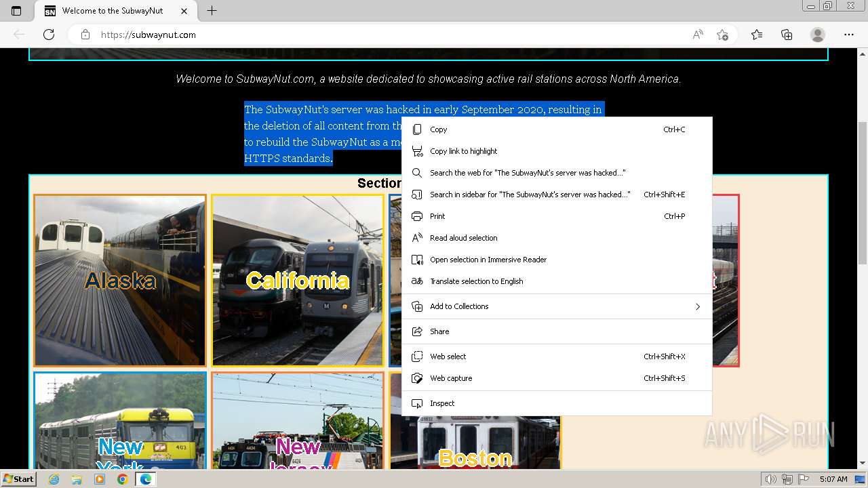Click the taskbar clock showing 5:07 AM
This screenshot has height=488, width=868.
(833, 479)
